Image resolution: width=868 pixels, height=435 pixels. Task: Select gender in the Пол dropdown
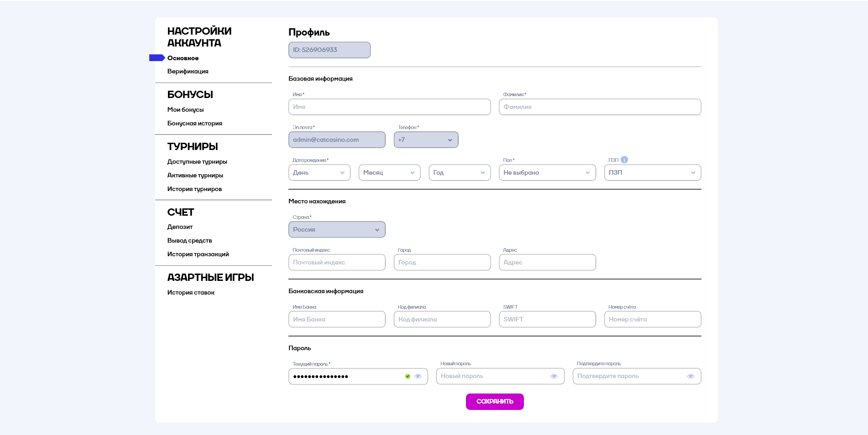547,173
